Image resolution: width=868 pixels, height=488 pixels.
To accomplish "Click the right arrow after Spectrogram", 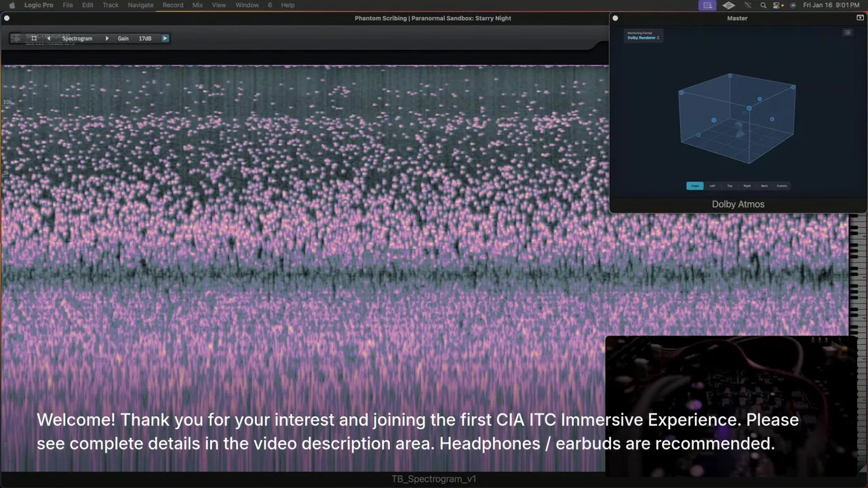I will pos(106,39).
